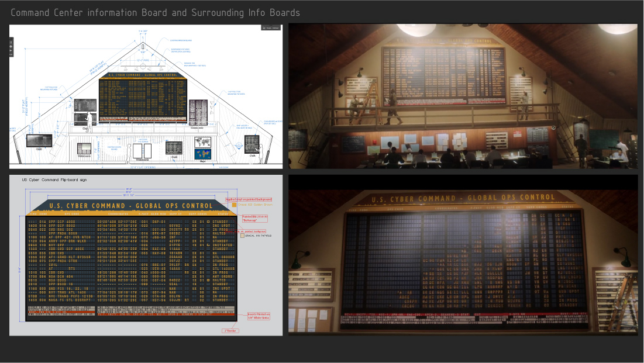Select the page title 'Command Center information Board'
The image size is (644, 363).
coord(89,13)
